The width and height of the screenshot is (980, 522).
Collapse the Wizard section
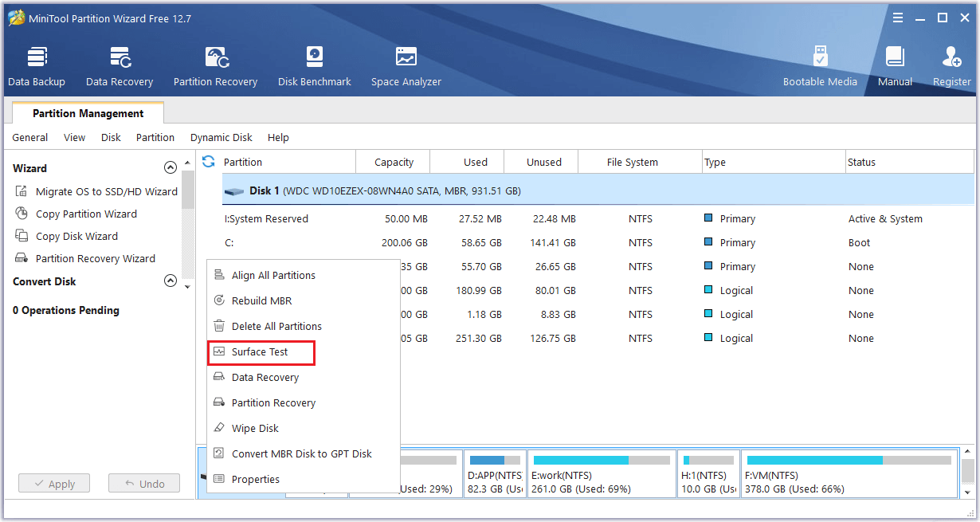[x=170, y=168]
